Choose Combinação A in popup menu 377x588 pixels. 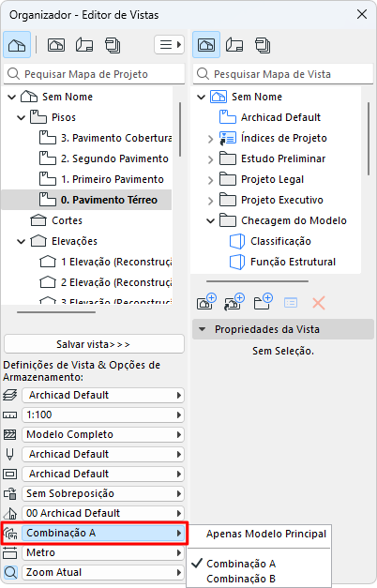[x=259, y=564]
